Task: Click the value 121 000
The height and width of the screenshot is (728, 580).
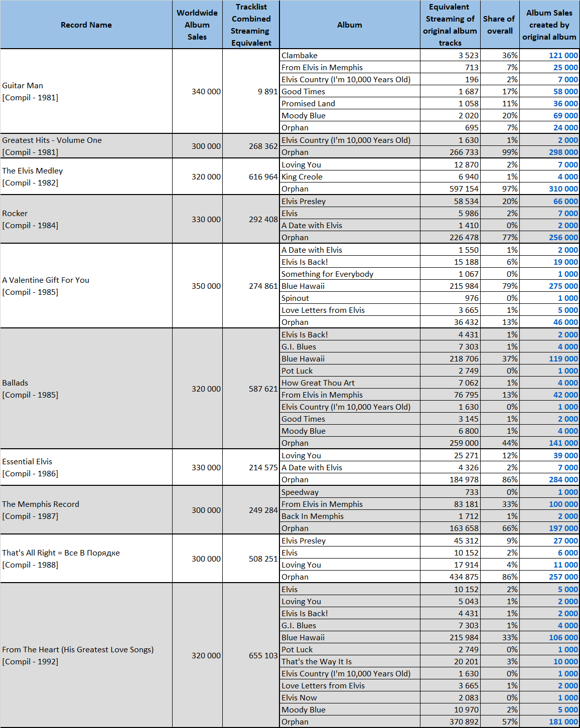Action: coord(549,55)
